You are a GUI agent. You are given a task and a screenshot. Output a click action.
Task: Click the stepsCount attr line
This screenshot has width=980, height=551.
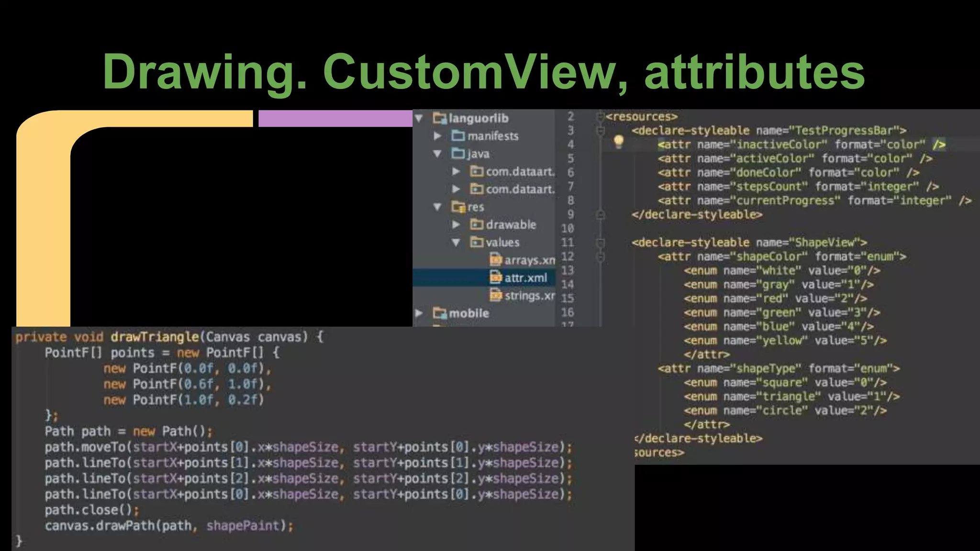point(798,187)
